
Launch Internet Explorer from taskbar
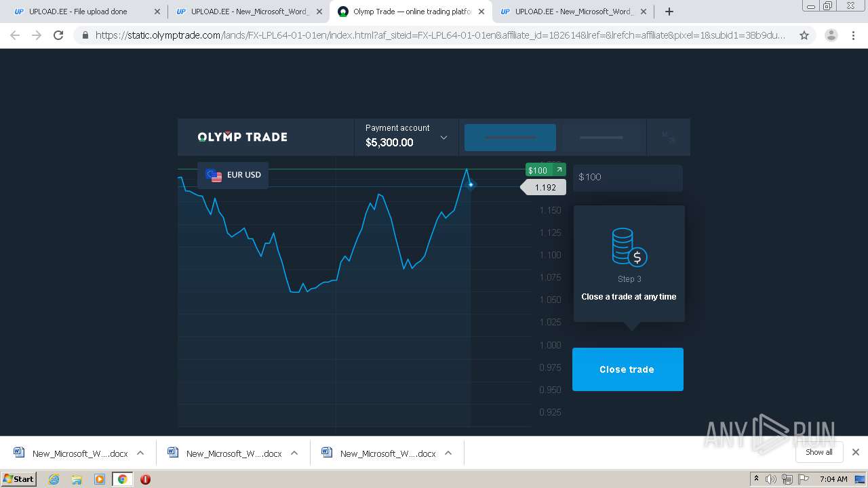point(54,479)
